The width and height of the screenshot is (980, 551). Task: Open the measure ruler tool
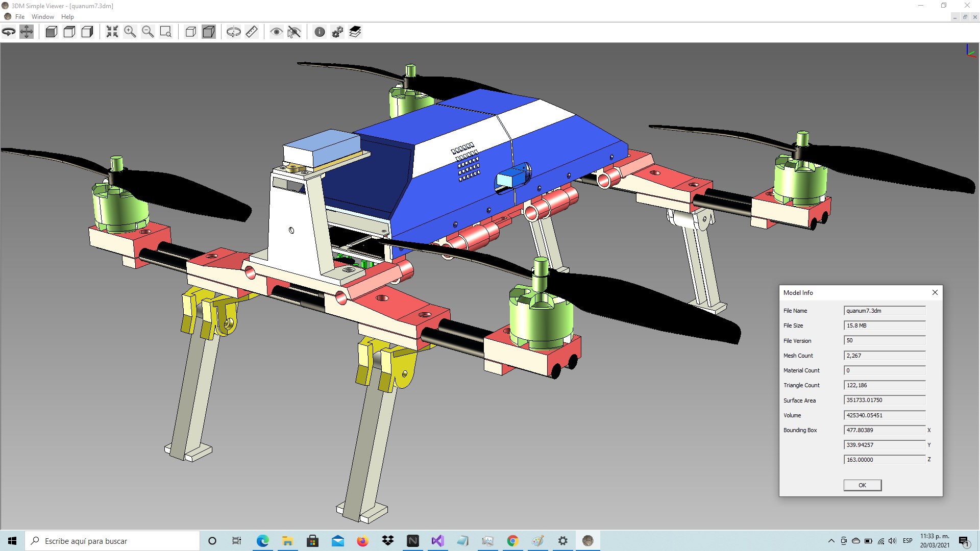(x=252, y=32)
